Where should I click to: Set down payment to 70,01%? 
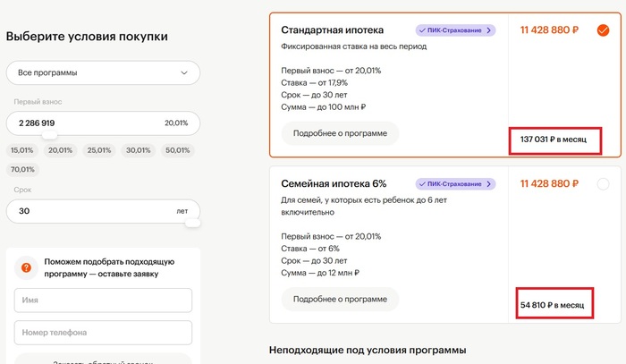21,169
